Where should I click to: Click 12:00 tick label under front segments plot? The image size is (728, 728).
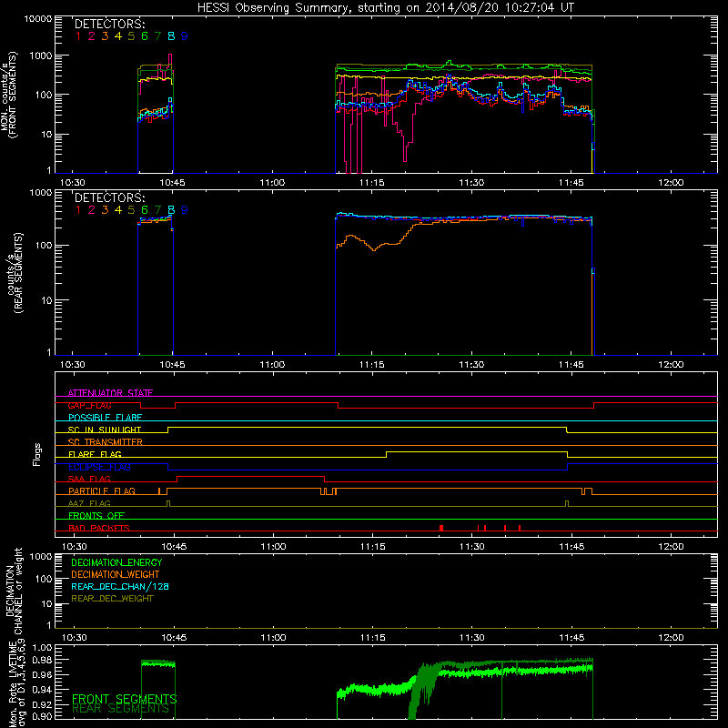(671, 183)
